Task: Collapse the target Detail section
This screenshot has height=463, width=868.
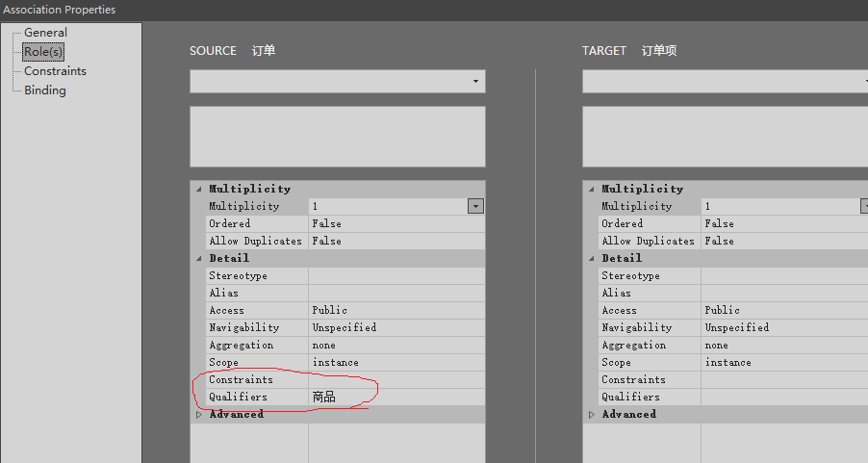Action: coord(592,259)
